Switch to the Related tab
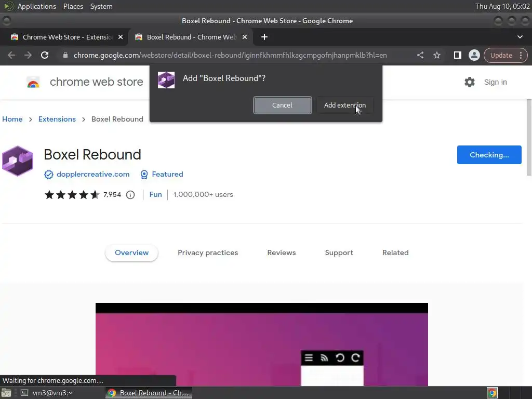 [x=395, y=253]
